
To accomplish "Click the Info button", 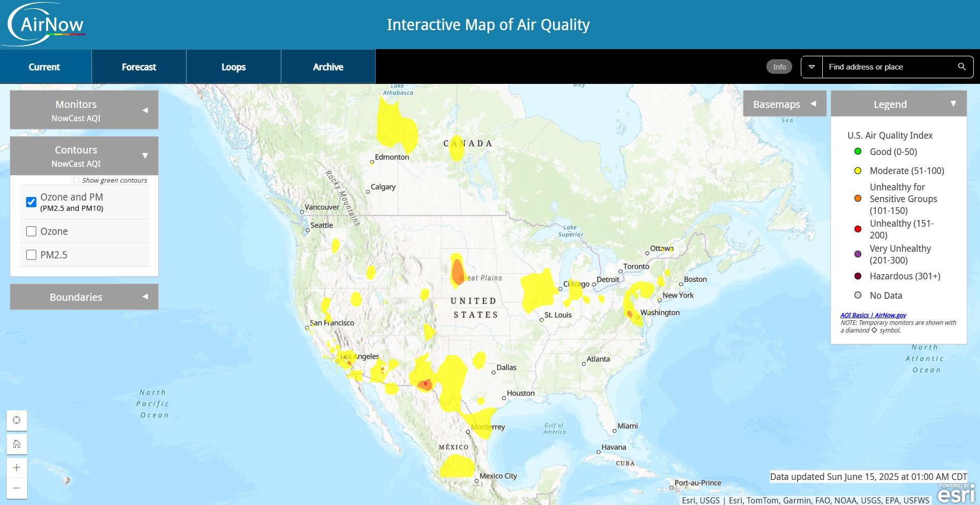I will pyautogui.click(x=779, y=67).
